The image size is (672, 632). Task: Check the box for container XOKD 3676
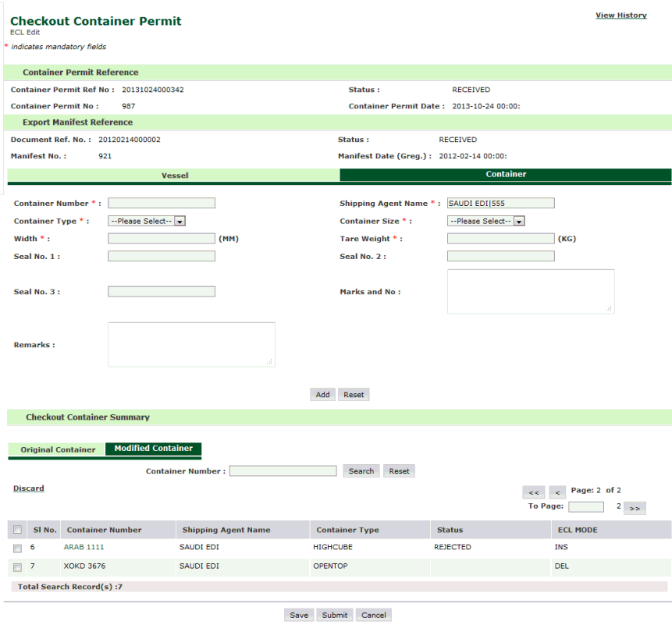[17, 567]
